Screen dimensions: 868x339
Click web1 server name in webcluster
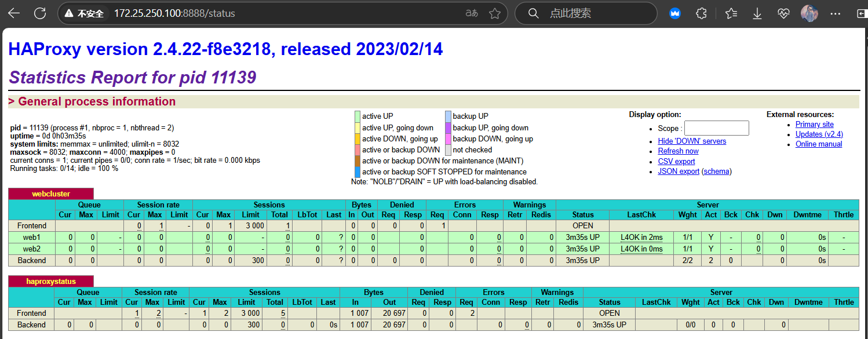pyautogui.click(x=32, y=237)
